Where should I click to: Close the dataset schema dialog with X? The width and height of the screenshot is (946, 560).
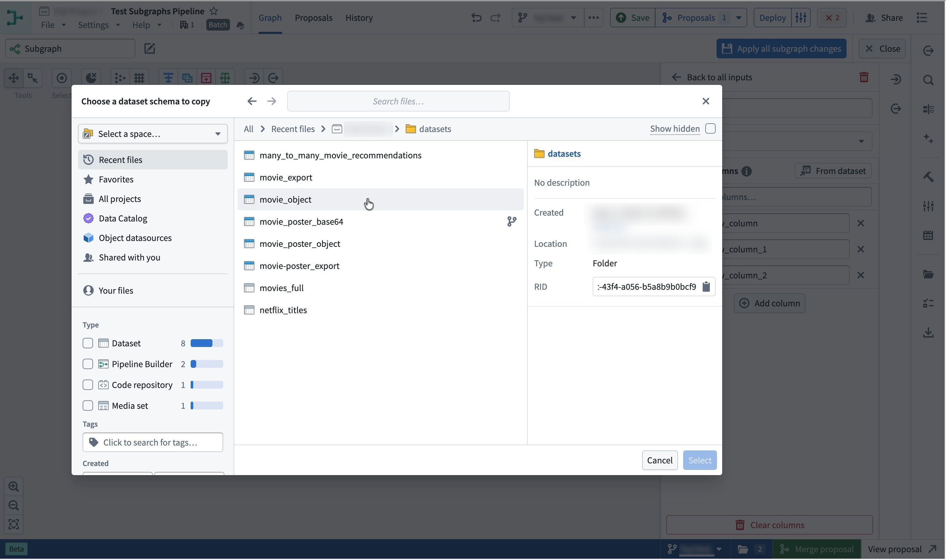coord(706,101)
